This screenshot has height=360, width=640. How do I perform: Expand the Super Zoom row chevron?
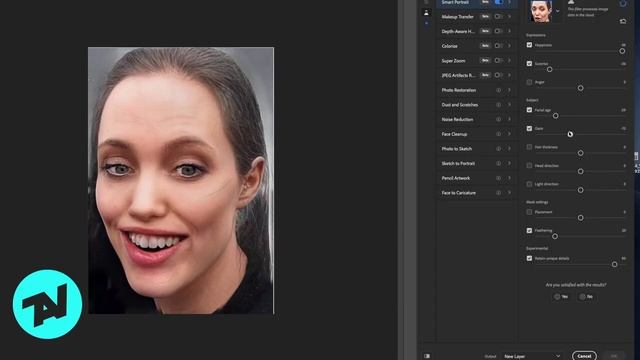[509, 60]
